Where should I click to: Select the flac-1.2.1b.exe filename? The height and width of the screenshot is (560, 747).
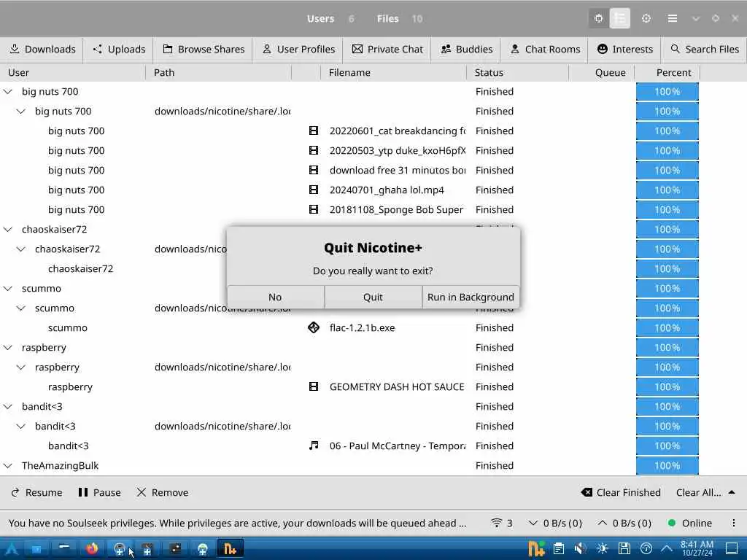click(362, 327)
